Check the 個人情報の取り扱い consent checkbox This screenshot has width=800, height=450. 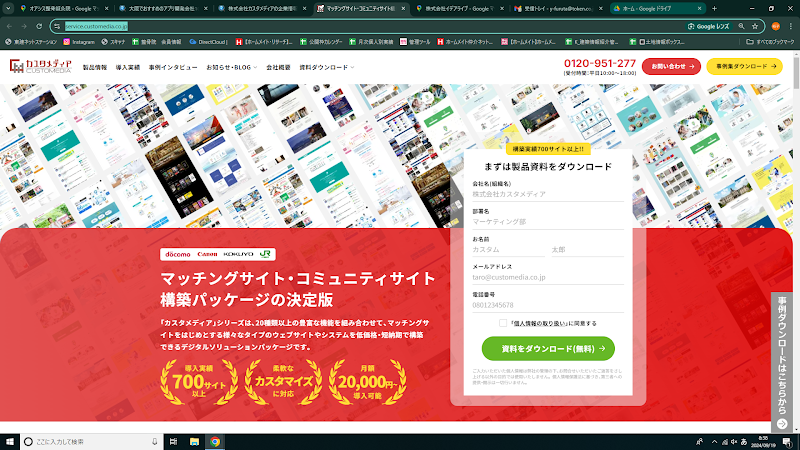pyautogui.click(x=503, y=323)
